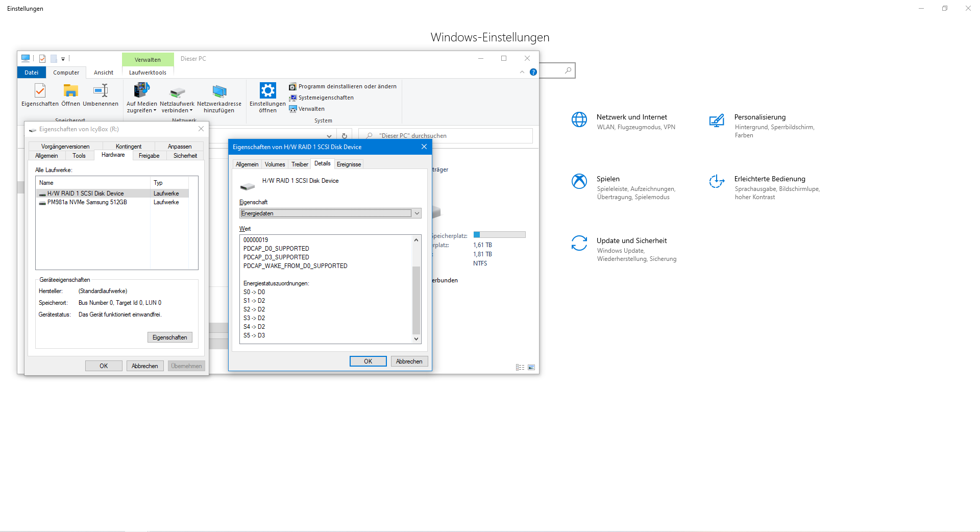The width and height of the screenshot is (980, 532).
Task: Switch to the Datei ribbon tab
Action: (31, 72)
